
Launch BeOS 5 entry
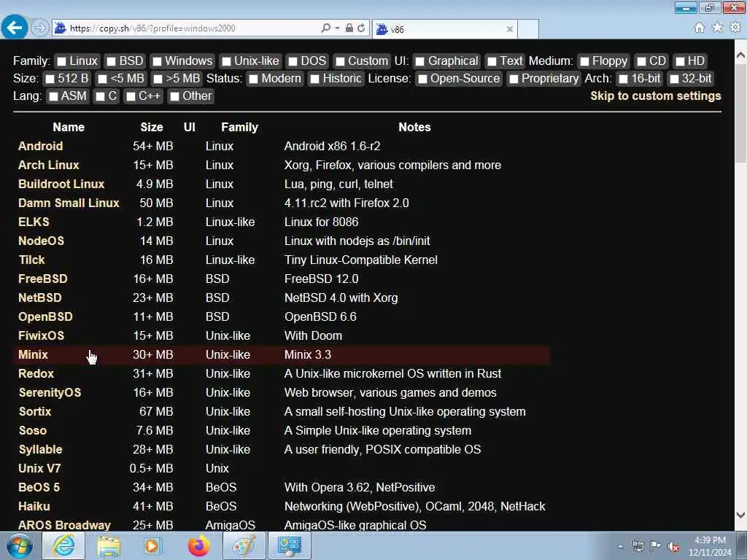tap(39, 488)
